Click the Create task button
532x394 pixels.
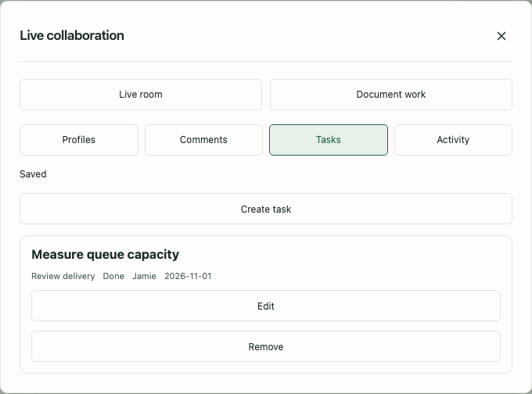click(x=266, y=209)
